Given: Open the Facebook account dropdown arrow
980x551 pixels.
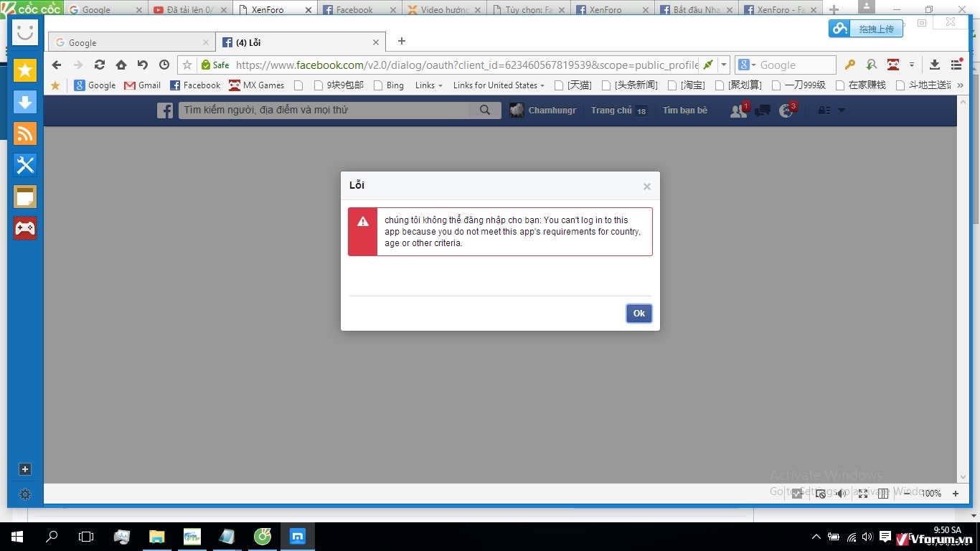Looking at the screenshot, I should point(842,110).
